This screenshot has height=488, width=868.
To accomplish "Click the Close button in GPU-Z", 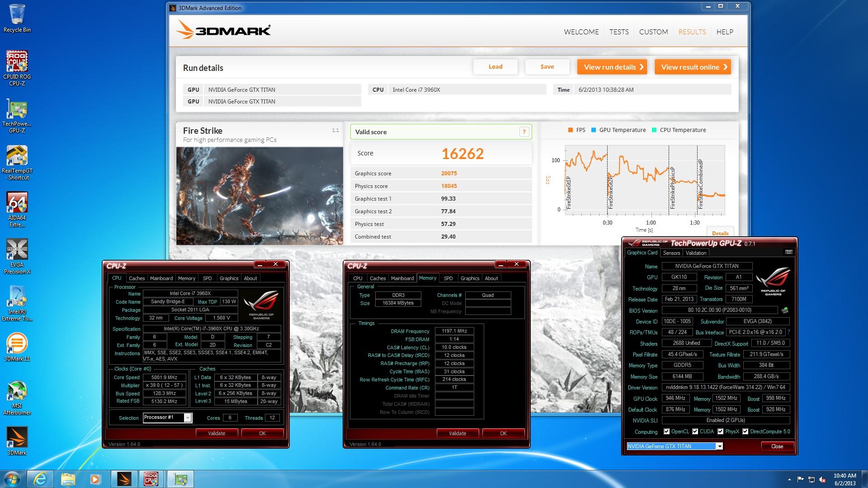I will 777,446.
